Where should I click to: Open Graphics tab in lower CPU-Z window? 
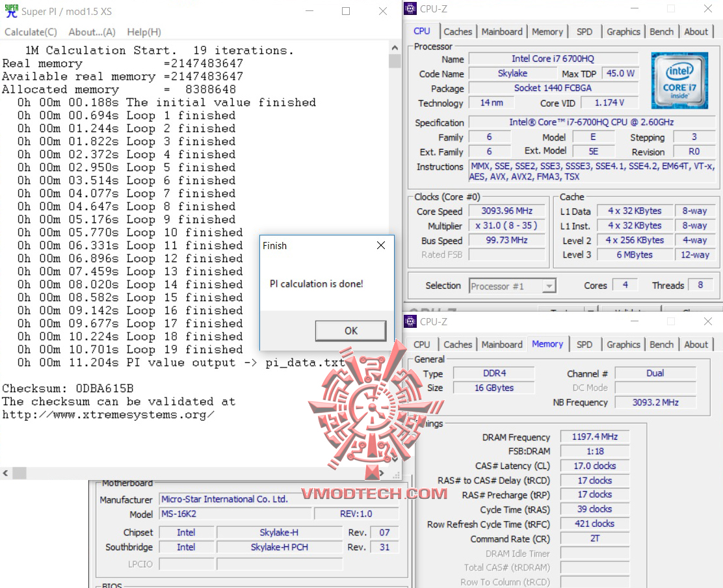click(x=623, y=345)
